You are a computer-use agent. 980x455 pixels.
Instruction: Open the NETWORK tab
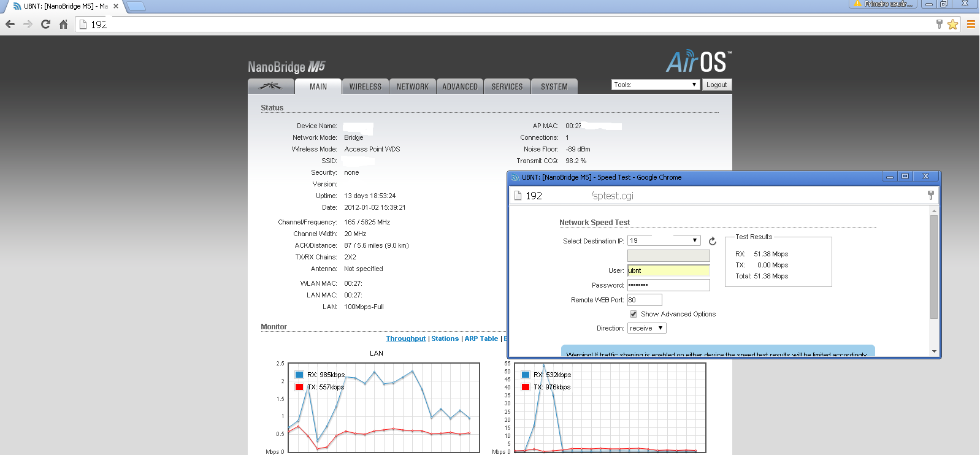[413, 86]
